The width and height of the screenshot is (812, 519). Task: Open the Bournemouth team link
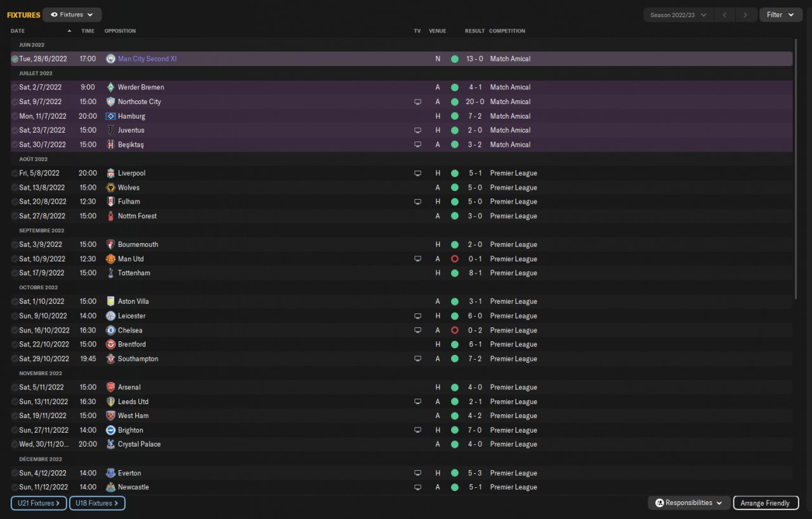pos(138,245)
